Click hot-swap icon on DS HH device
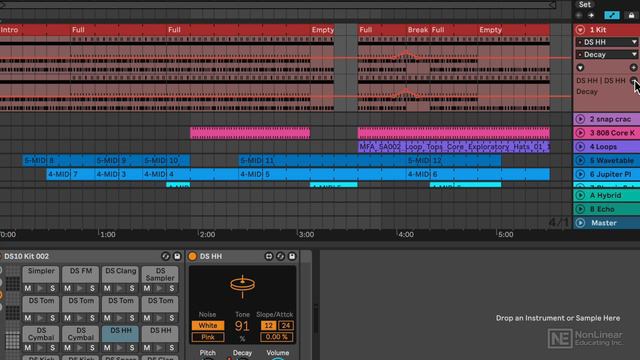Image resolution: width=640 pixels, height=360 pixels. pos(280,256)
